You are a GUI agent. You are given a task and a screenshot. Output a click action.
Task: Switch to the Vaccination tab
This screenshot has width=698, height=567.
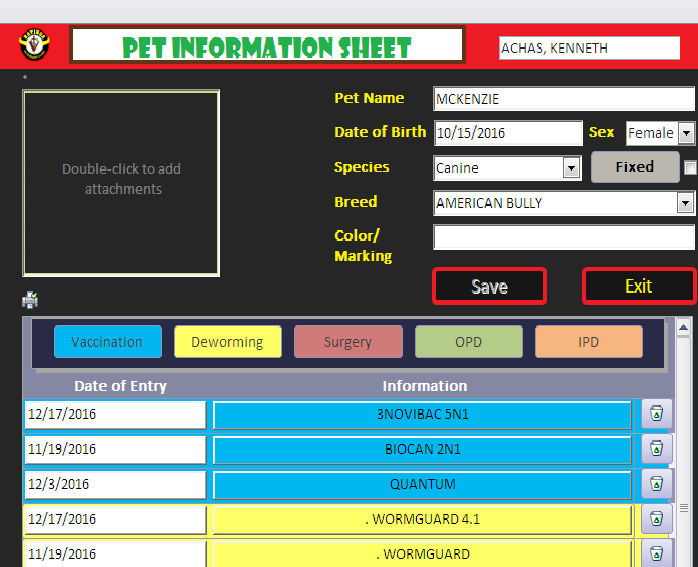pyautogui.click(x=107, y=342)
